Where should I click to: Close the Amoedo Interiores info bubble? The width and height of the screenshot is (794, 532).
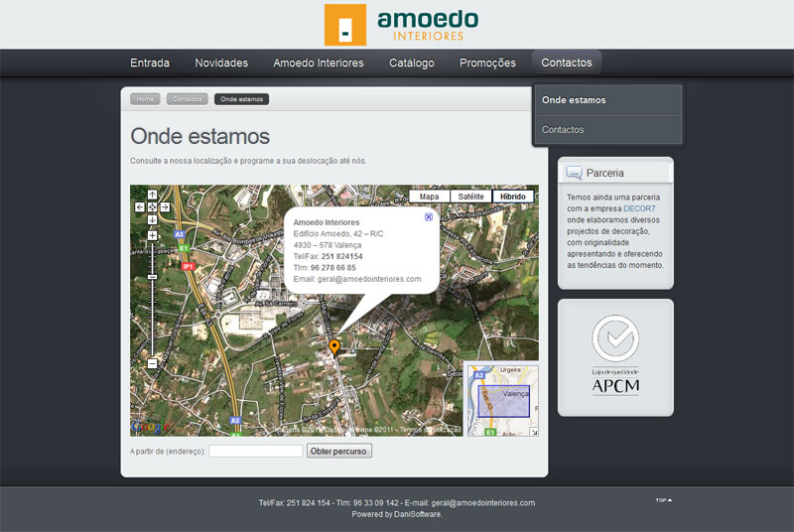[429, 216]
